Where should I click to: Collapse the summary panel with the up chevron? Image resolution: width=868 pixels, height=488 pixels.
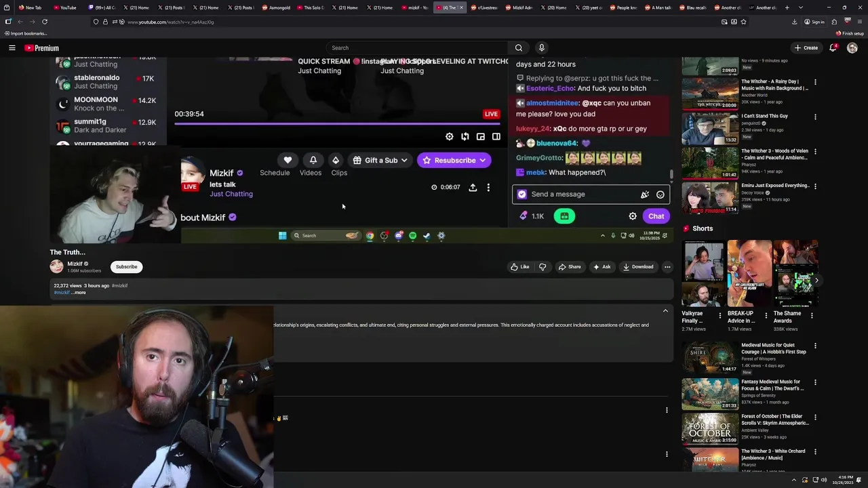(x=665, y=311)
